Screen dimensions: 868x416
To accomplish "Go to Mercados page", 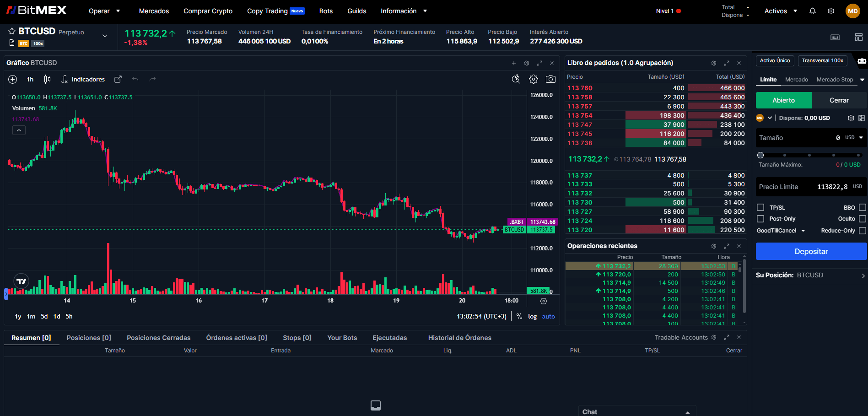I will [x=154, y=11].
